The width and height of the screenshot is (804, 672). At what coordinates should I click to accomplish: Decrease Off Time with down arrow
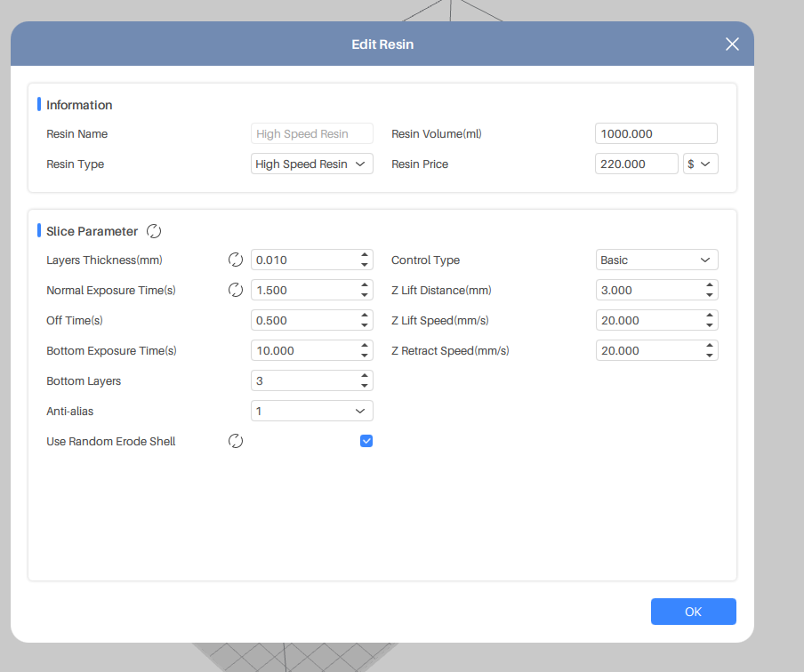click(364, 325)
